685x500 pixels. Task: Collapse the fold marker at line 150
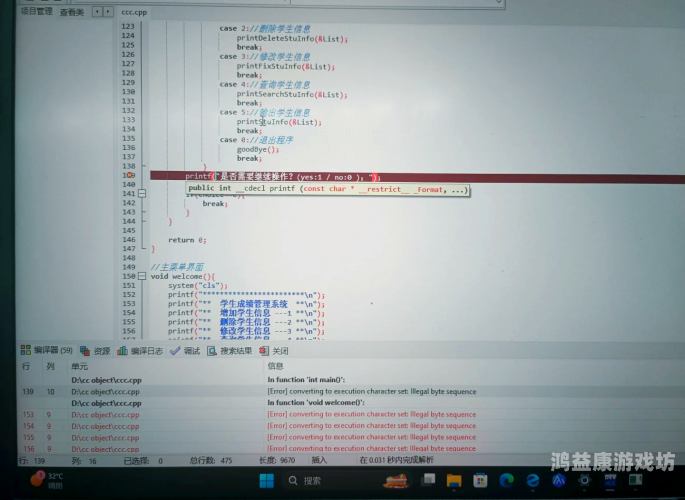coord(144,276)
